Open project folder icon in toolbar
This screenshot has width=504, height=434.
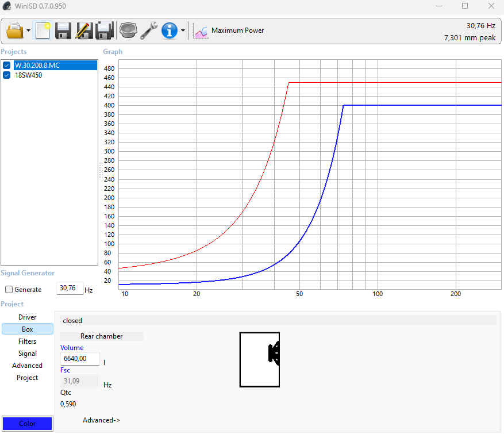[x=14, y=30]
